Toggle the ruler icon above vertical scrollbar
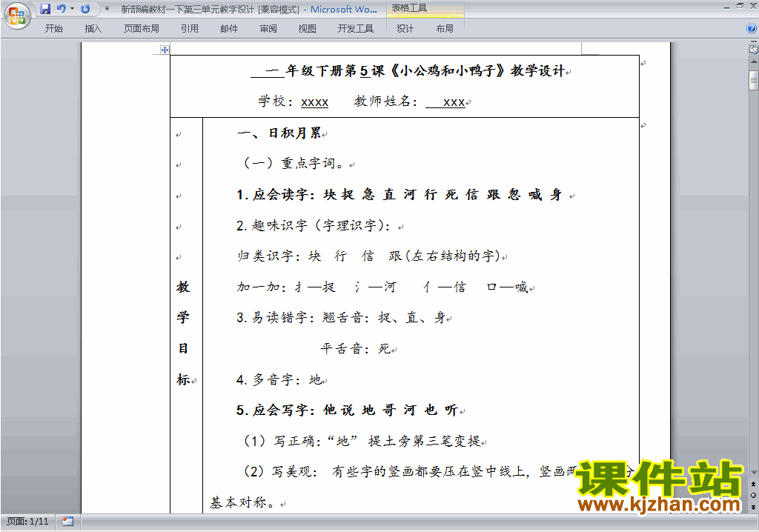Image resolution: width=759 pixels, height=532 pixels. click(x=753, y=49)
